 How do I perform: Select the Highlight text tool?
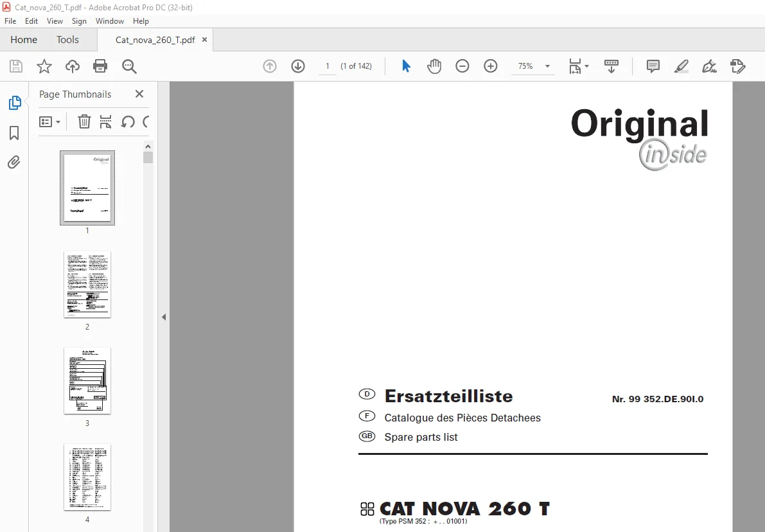click(681, 66)
